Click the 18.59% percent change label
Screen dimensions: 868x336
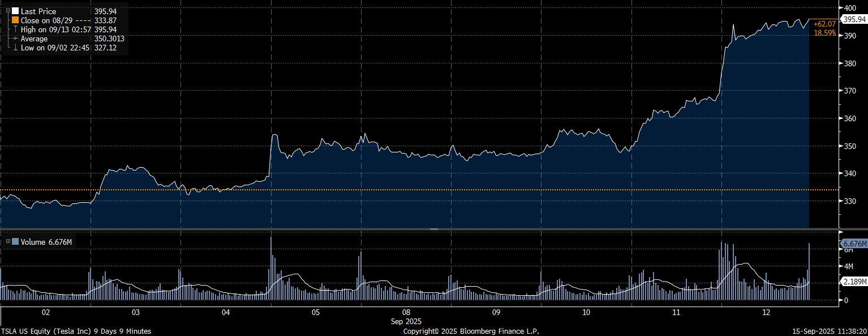(824, 33)
